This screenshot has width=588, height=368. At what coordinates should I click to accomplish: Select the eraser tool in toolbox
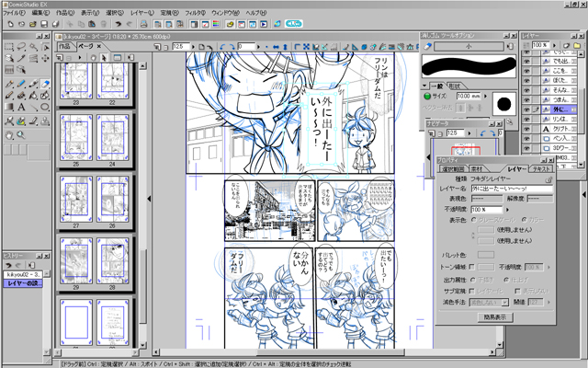45,84
